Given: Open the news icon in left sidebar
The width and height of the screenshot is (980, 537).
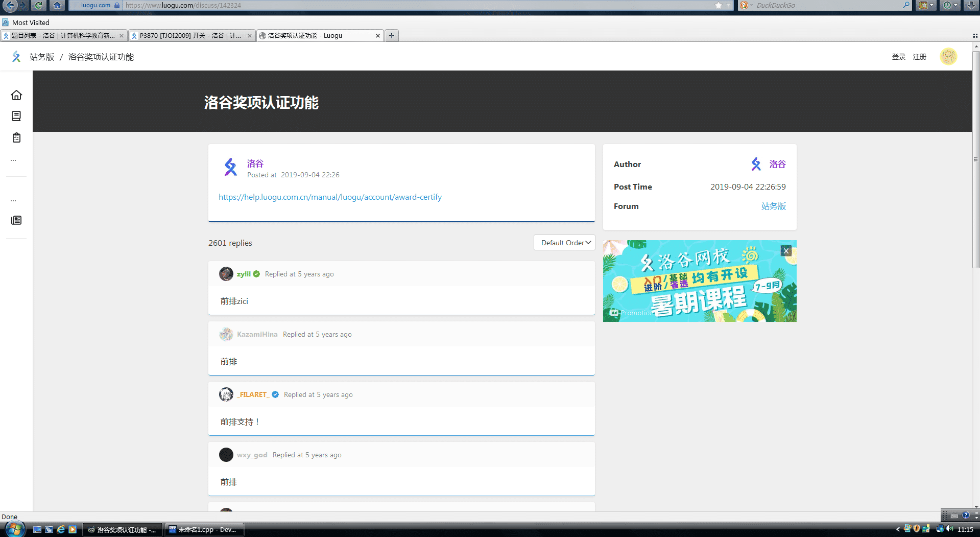Looking at the screenshot, I should pos(16,220).
